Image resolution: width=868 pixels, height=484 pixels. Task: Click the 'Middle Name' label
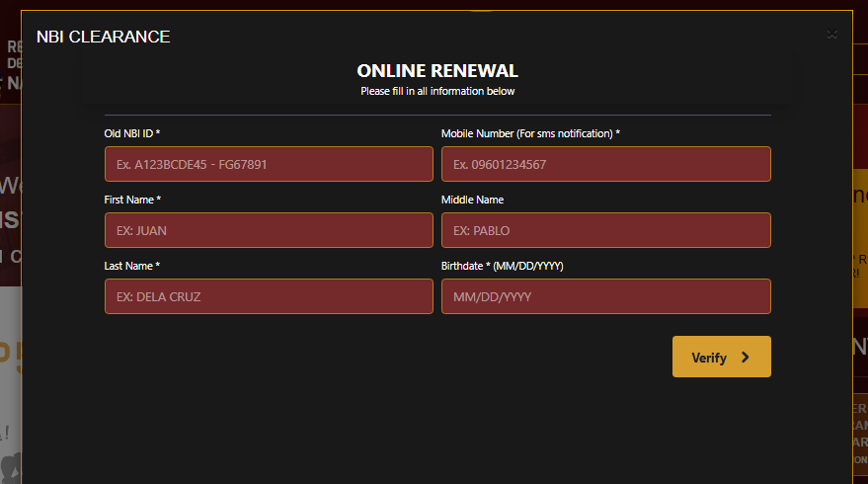pyautogui.click(x=472, y=200)
